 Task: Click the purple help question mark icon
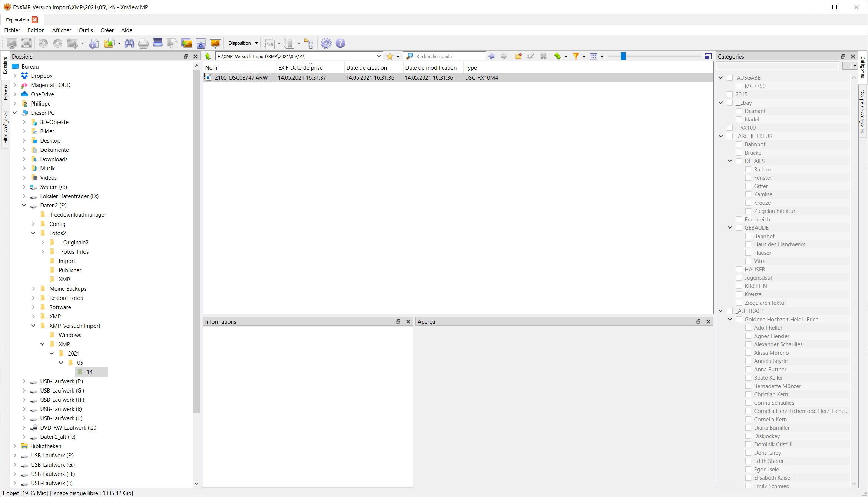click(340, 43)
